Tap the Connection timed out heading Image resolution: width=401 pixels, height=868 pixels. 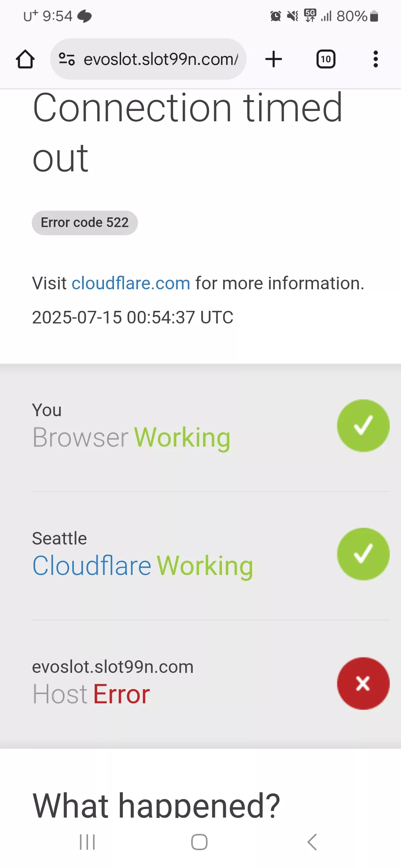(x=188, y=133)
